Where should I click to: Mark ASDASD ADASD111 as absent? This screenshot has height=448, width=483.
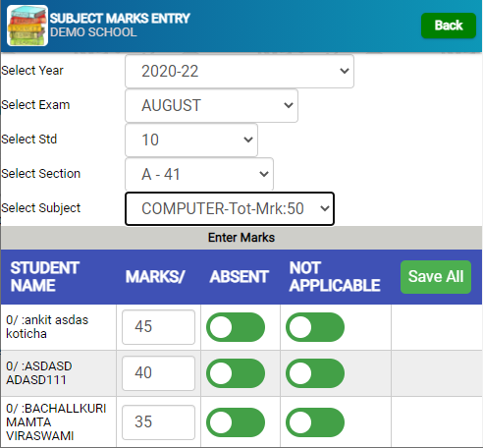[236, 373]
